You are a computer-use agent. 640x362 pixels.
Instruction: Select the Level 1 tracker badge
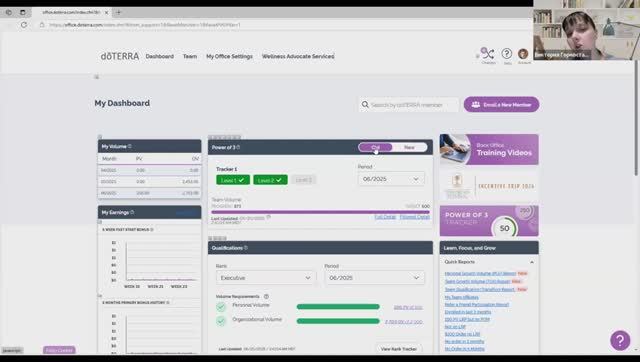[233, 180]
